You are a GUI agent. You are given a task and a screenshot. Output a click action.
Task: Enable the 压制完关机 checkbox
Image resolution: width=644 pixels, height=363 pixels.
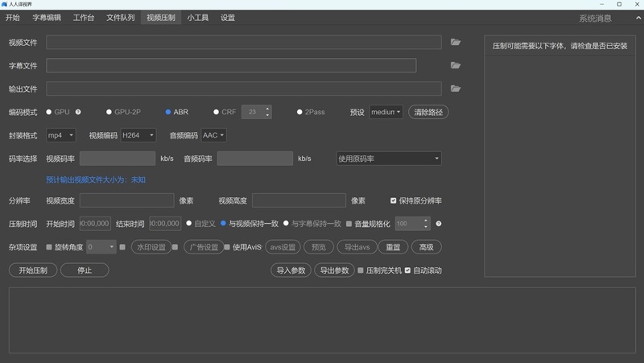[x=361, y=270]
